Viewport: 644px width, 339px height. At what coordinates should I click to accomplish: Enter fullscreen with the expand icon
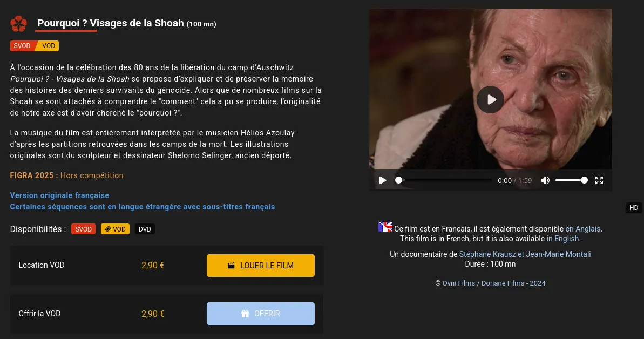pos(599,180)
